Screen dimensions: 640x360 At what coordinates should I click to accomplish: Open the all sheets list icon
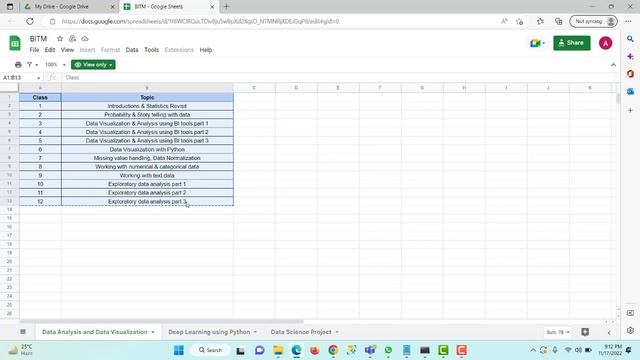tap(23, 332)
